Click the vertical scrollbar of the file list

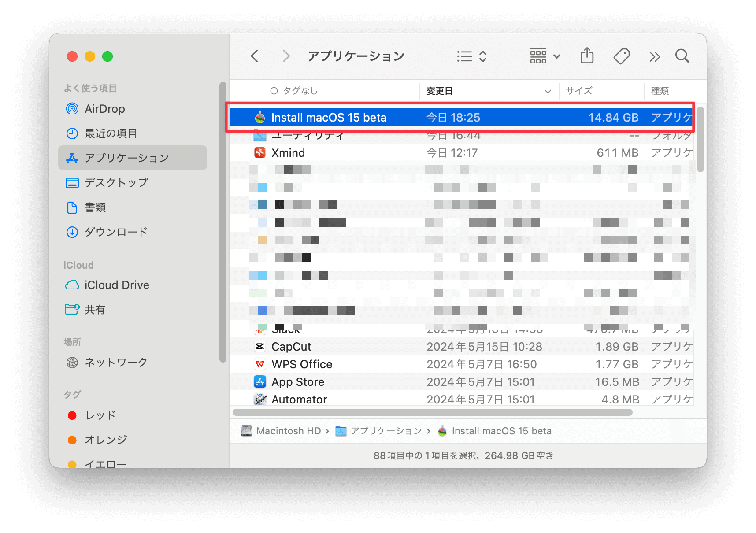[x=700, y=139]
